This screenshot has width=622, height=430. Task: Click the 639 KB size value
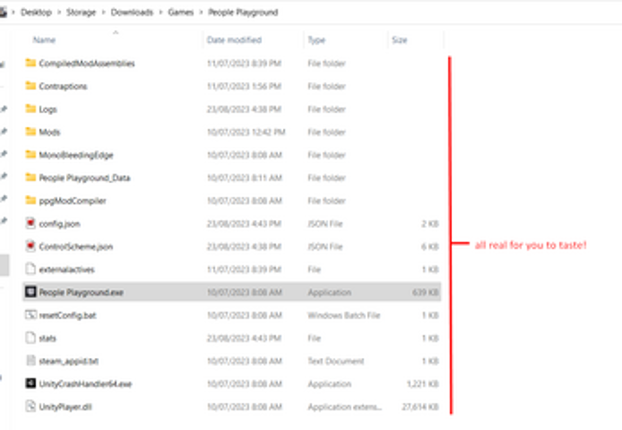click(426, 293)
